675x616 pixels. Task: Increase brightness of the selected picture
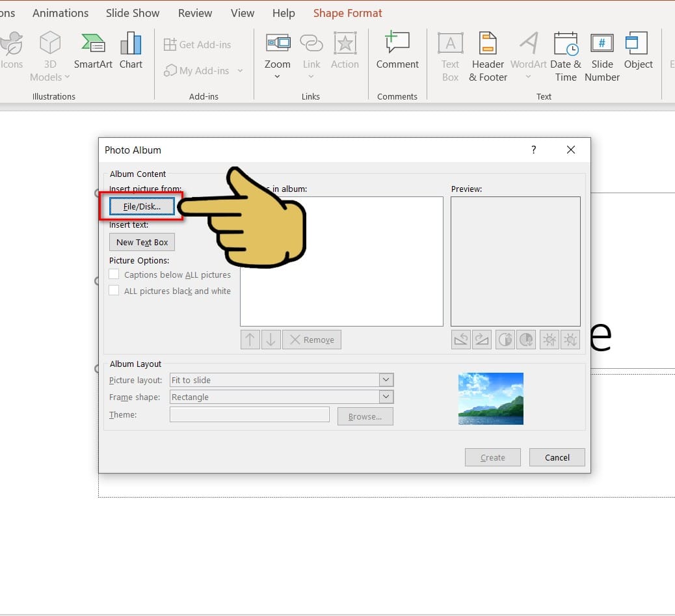pyautogui.click(x=549, y=340)
